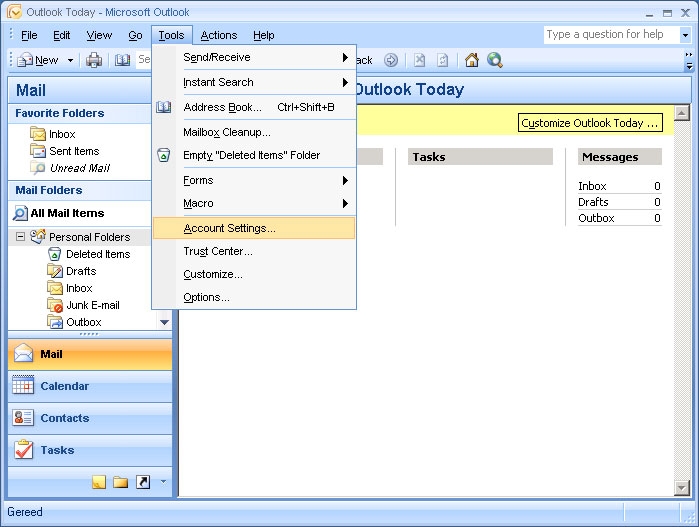Expand the help question box dropdown
This screenshot has width=699, height=527.
coord(685,34)
